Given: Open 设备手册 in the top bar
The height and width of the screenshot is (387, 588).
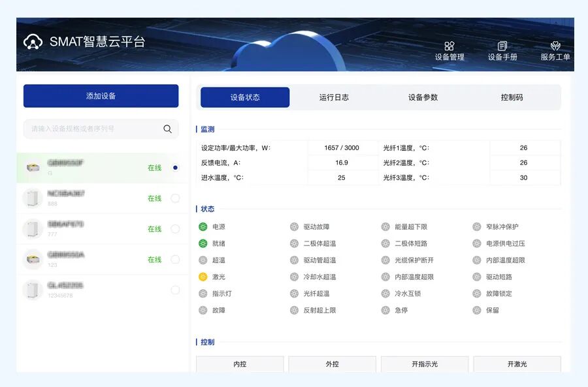Looking at the screenshot, I should click(502, 51).
